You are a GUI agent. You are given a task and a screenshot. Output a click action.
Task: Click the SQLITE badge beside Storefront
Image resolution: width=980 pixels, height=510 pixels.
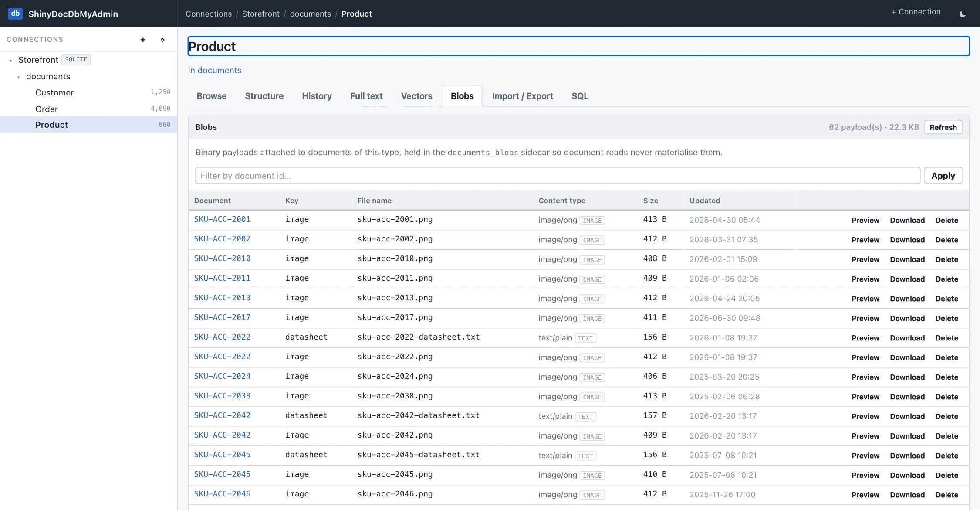[x=76, y=60]
